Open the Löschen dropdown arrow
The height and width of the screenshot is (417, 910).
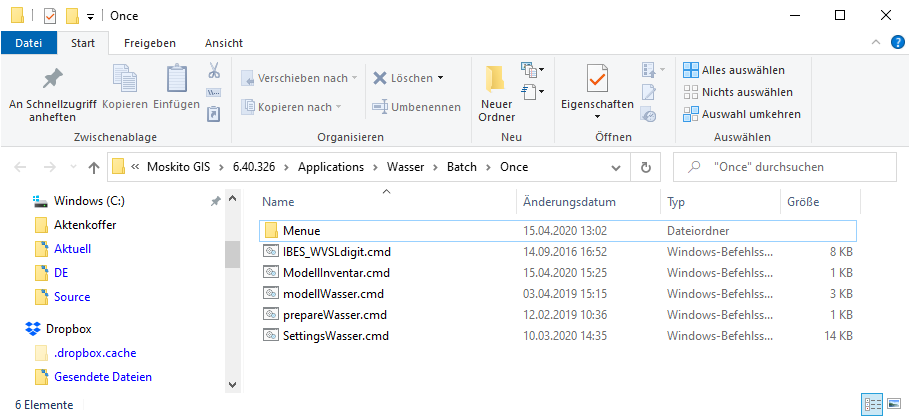[440, 78]
